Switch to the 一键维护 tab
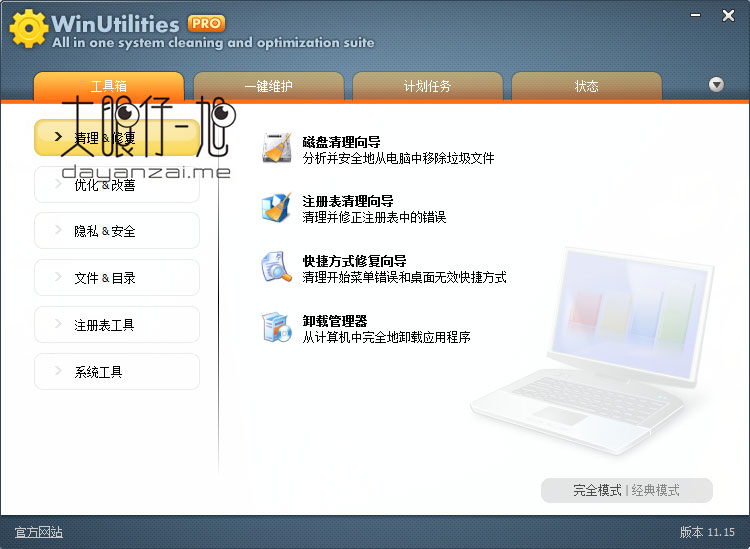 coord(268,86)
